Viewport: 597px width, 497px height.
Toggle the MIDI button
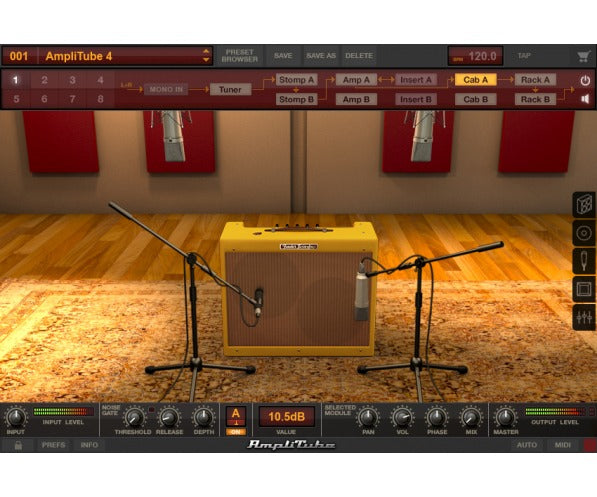(562, 445)
